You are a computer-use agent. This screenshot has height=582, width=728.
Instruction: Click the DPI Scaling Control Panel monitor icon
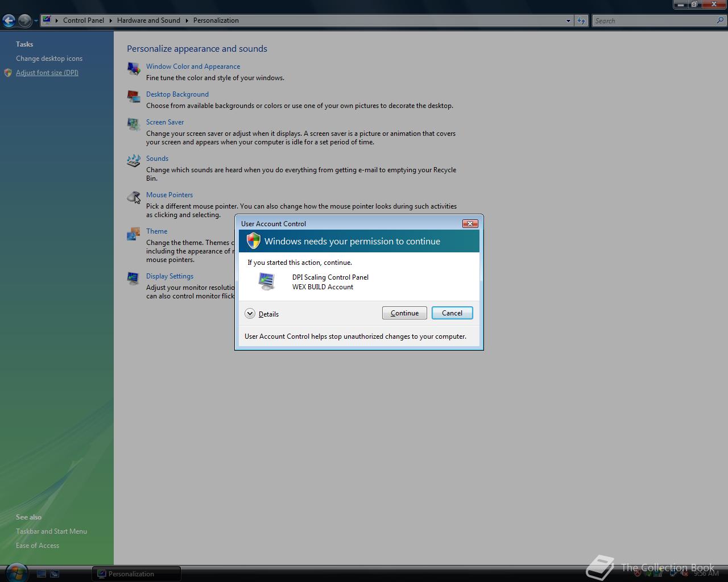tap(266, 281)
